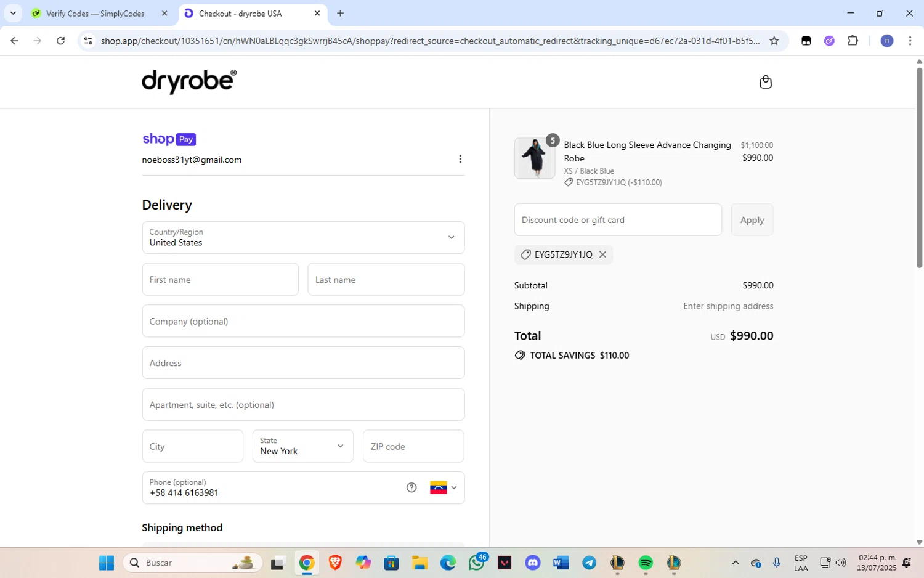This screenshot has height=578, width=924.
Task: Open the Task View taskbar icon
Action: [277, 563]
